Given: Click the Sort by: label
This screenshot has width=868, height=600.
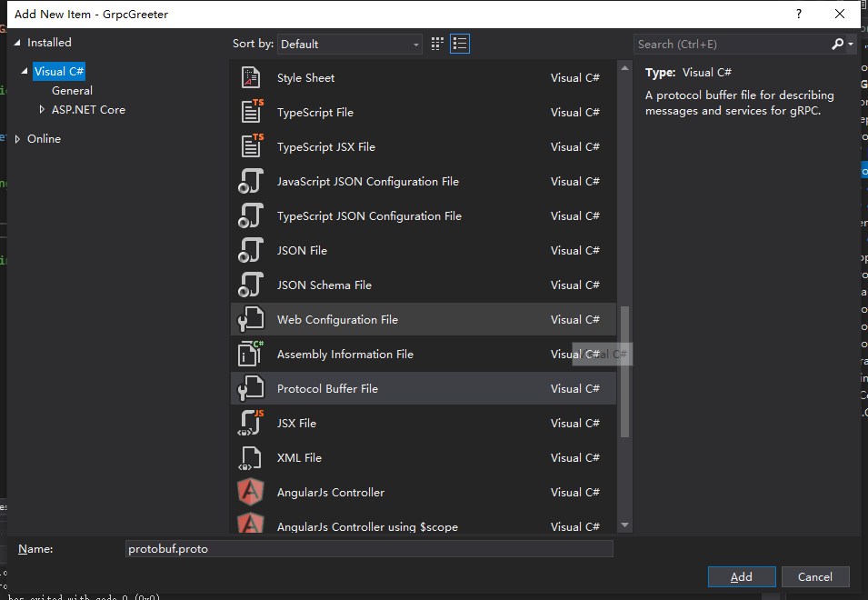Looking at the screenshot, I should (253, 43).
